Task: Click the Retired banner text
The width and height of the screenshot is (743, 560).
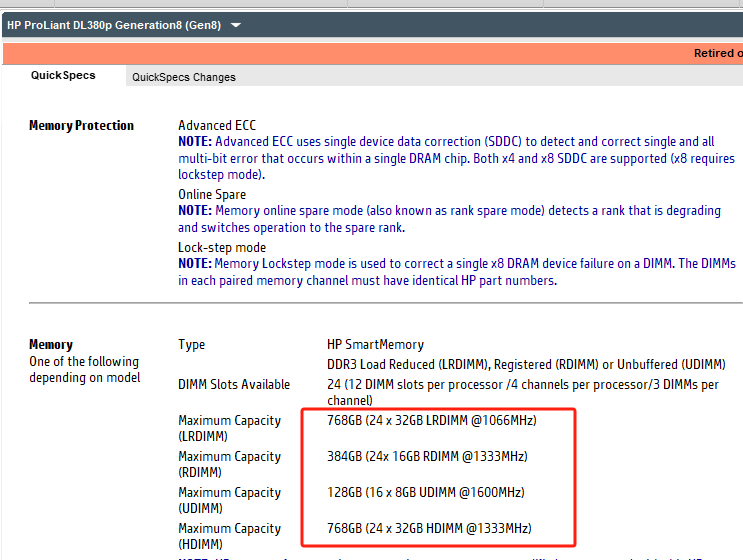Action: coord(718,53)
